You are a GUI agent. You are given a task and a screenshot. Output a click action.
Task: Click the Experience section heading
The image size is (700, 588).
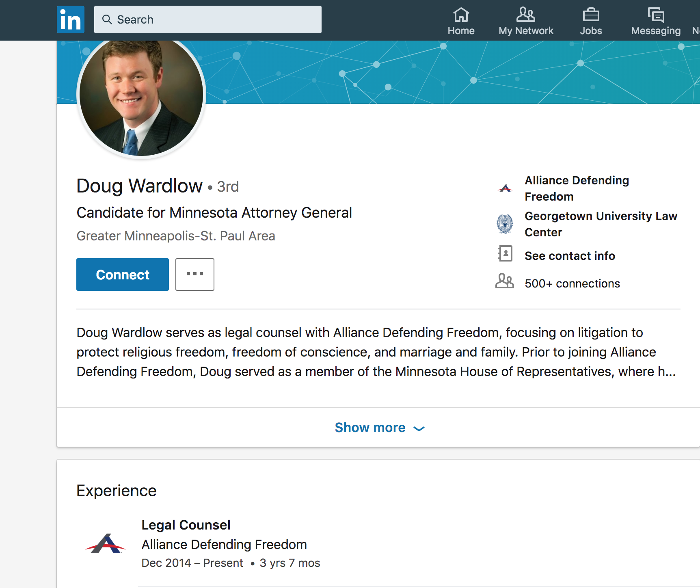[116, 491]
